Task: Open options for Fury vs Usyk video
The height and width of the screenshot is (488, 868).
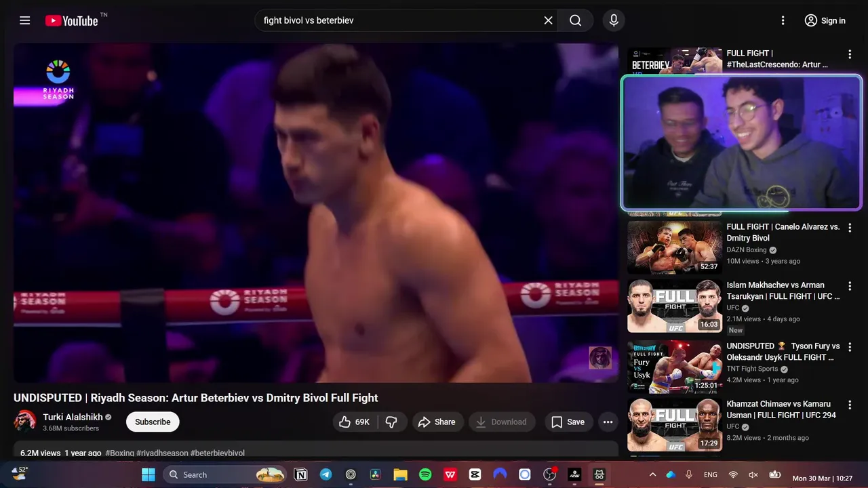Action: pyautogui.click(x=850, y=347)
